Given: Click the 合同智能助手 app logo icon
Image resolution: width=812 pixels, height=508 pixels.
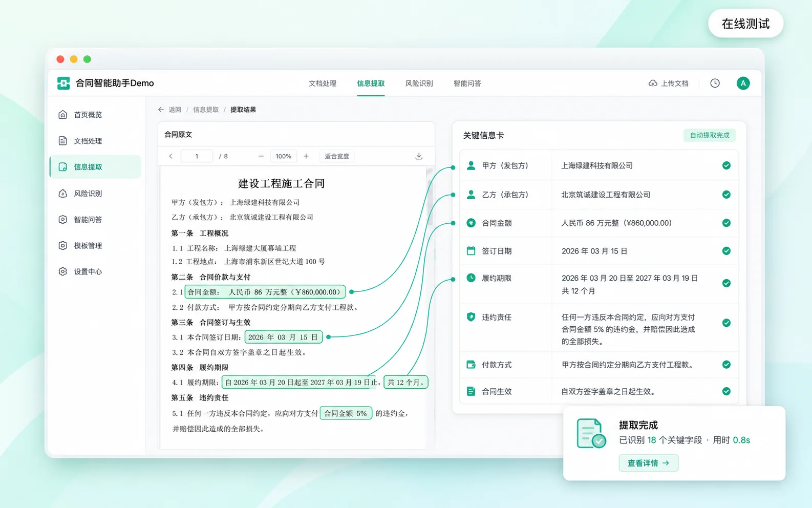Looking at the screenshot, I should [x=63, y=83].
